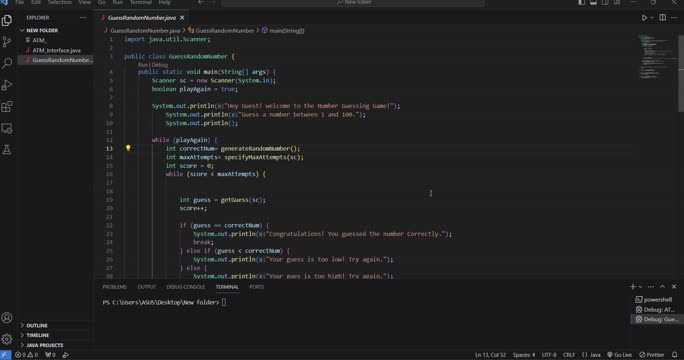684x360 pixels.
Task: Open the Terminal menu
Action: pos(140,3)
